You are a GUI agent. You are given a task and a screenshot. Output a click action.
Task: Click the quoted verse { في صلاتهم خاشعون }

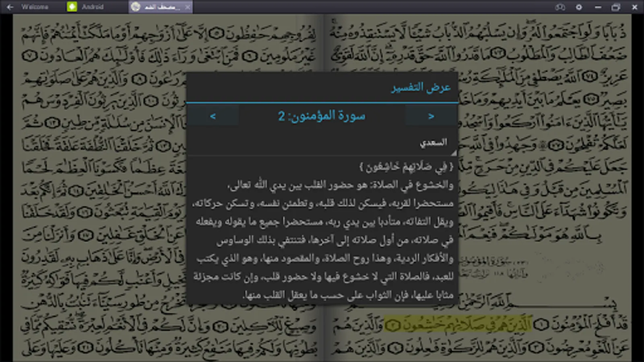[x=407, y=167]
